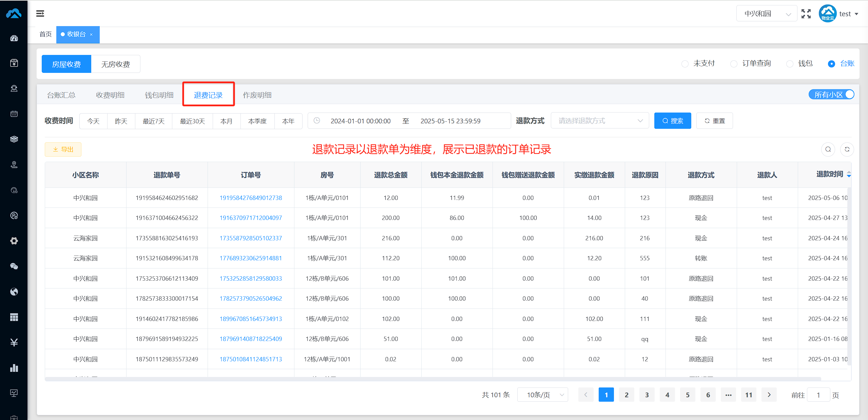Click the clock icon in date range
868x420 pixels.
[x=316, y=121]
